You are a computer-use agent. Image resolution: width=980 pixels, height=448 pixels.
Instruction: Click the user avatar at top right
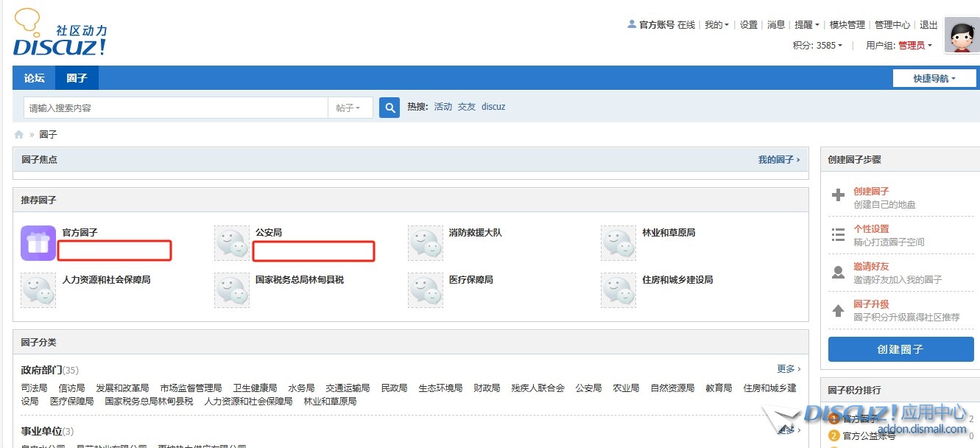pyautogui.click(x=961, y=35)
